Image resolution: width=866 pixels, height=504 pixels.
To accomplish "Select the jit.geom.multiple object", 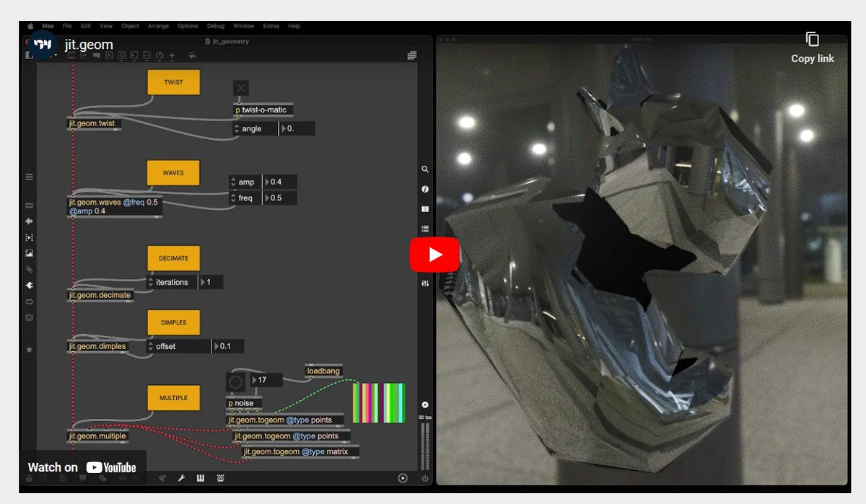I will [97, 436].
